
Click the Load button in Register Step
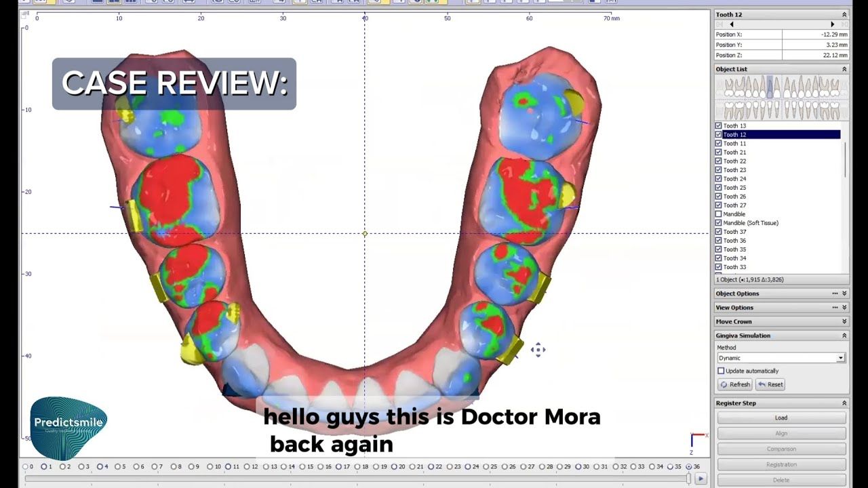coord(781,418)
